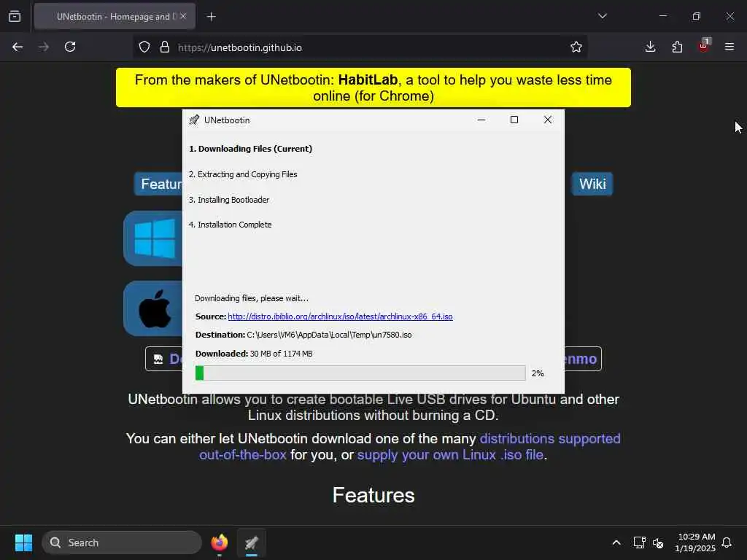The image size is (747, 560).
Task: Open the notifications bell icon
Action: point(727,542)
